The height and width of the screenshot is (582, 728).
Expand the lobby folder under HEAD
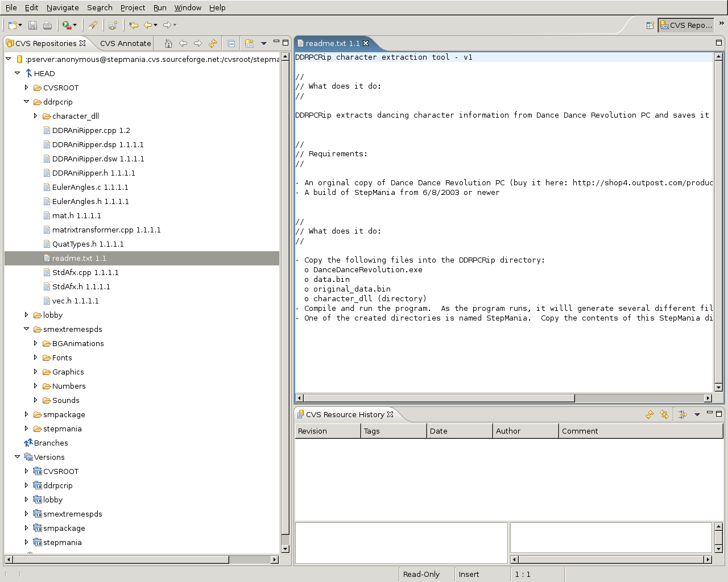26,315
